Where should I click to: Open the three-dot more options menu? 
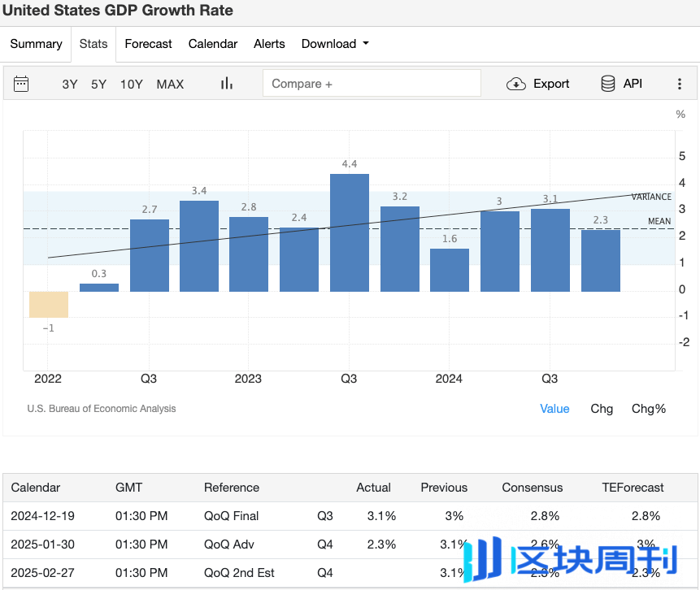[x=680, y=84]
